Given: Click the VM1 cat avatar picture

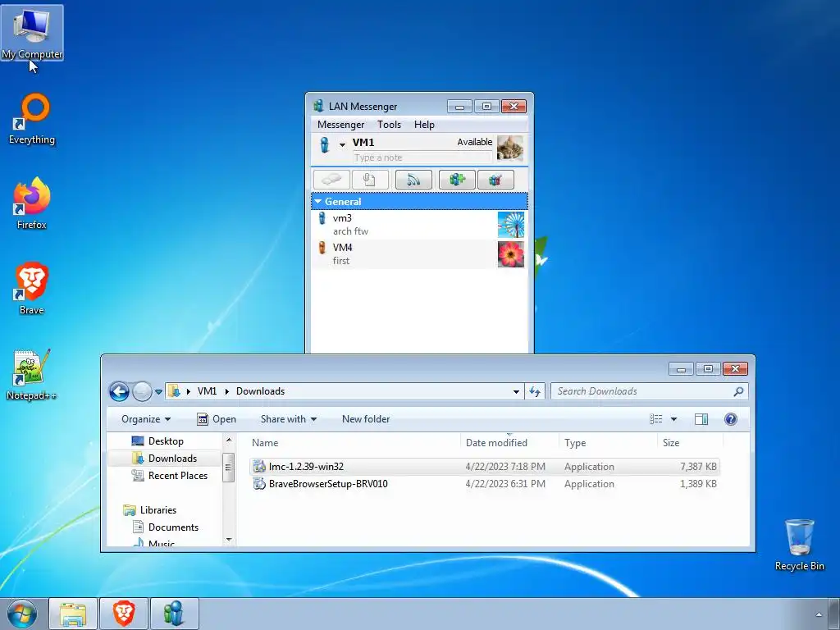Looking at the screenshot, I should click(x=510, y=148).
